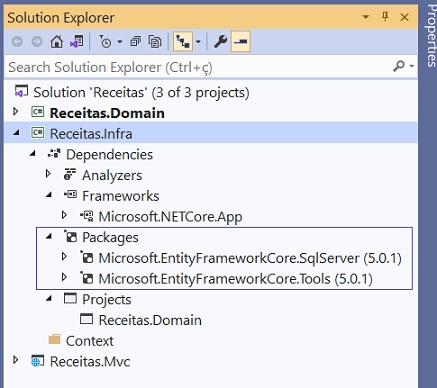Click the Collapse All icon
437x388 pixels.
pyautogui.click(x=135, y=42)
